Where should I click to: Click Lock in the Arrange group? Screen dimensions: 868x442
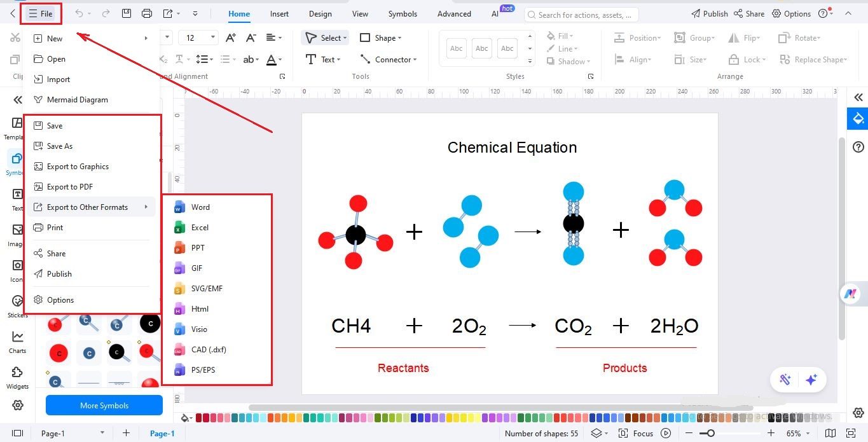pos(747,59)
